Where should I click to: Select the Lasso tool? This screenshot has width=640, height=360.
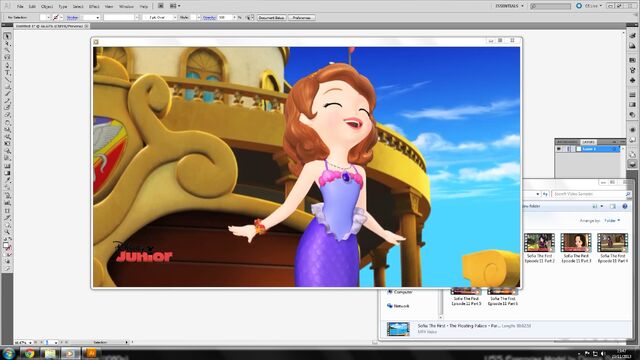point(7,58)
